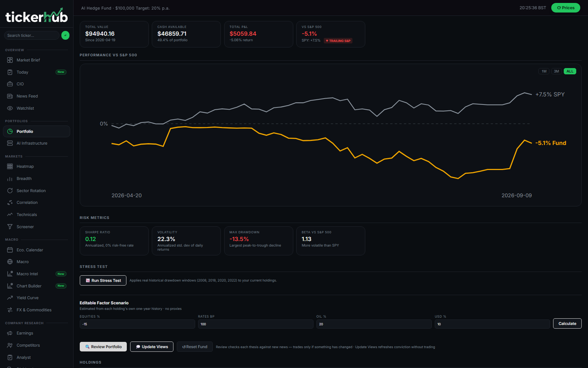Edit the Rates BP input
The image size is (588, 368).
256,324
